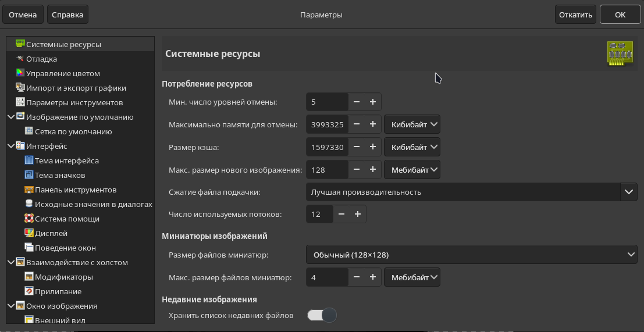Image resolution: width=644 pixels, height=332 pixels.
Task: Click the Параметры инструментов icon
Action: (20, 102)
